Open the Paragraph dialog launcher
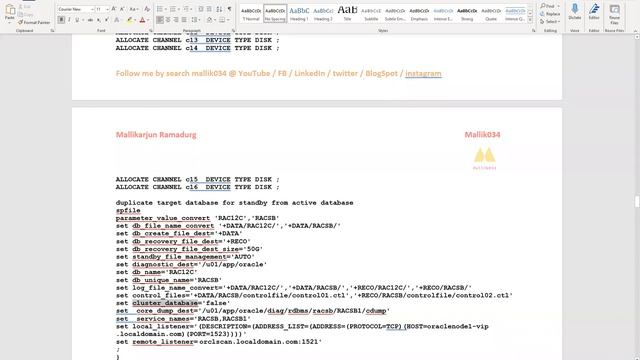 [x=233, y=31]
